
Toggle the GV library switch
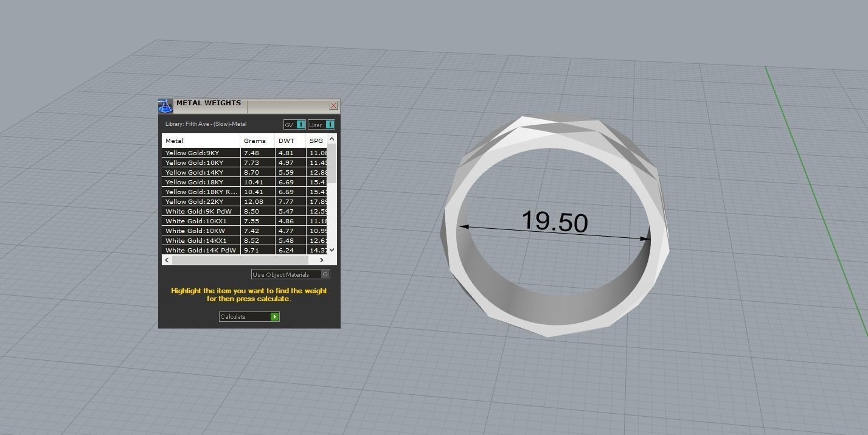(x=294, y=125)
